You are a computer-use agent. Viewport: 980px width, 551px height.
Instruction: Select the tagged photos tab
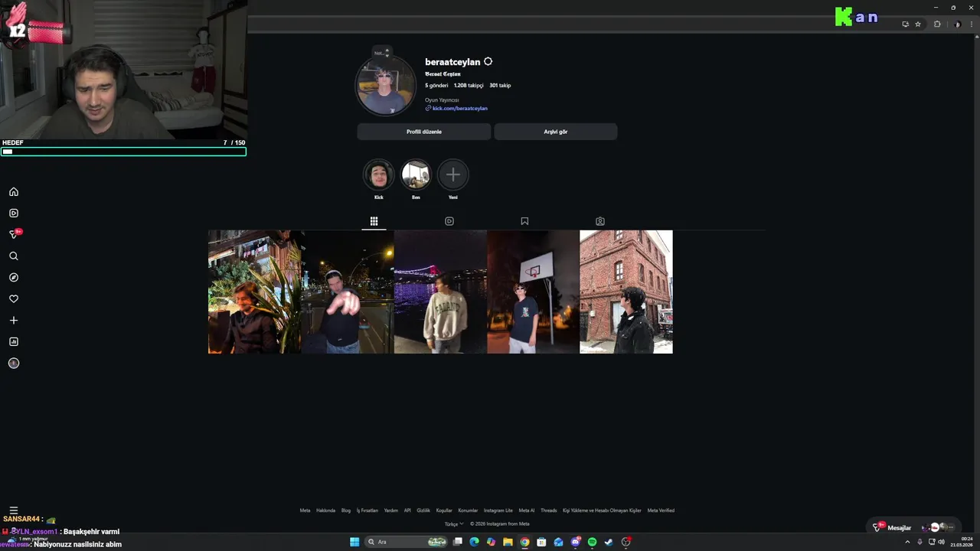click(x=600, y=221)
